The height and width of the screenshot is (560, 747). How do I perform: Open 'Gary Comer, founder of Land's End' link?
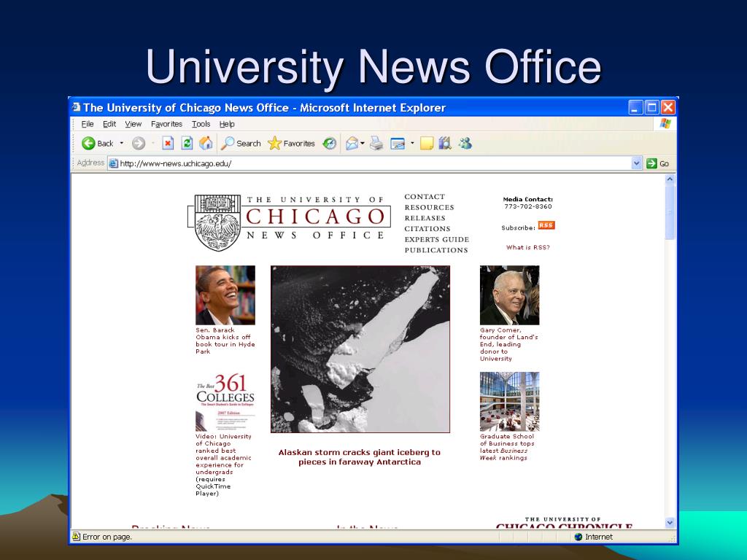tap(508, 344)
